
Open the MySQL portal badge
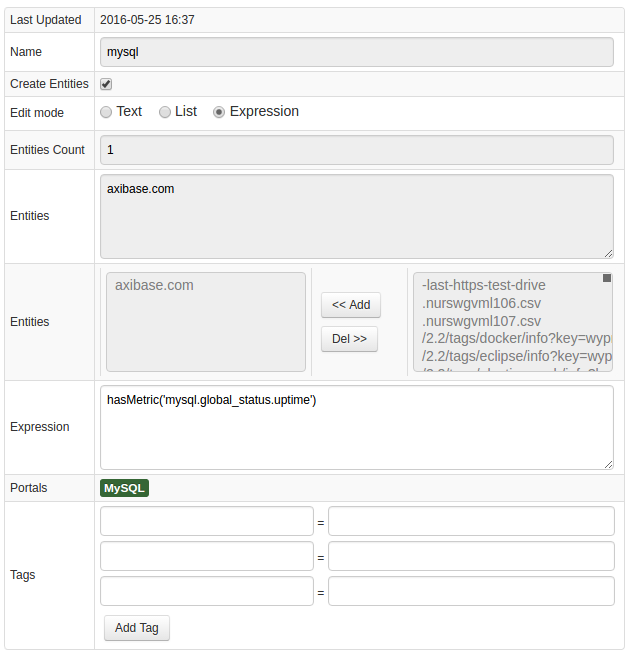pyautogui.click(x=124, y=488)
